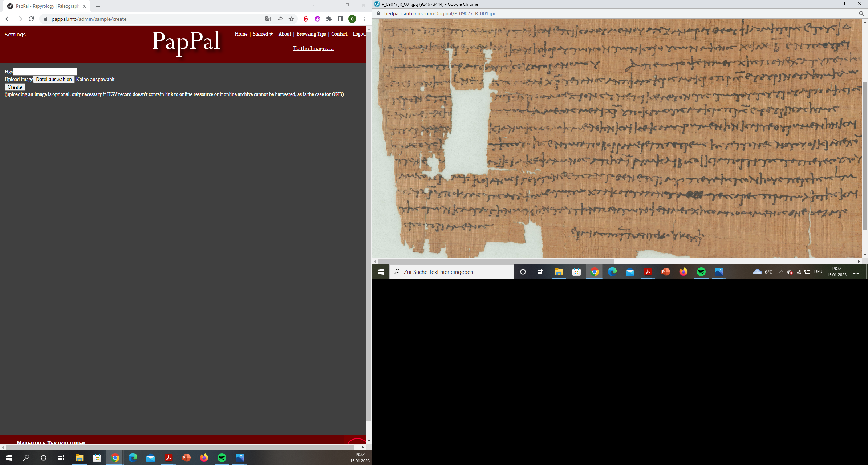Click the papyrus image horizontal scrollbar thumb
Viewport: 868px width, 465px height.
[496, 261]
